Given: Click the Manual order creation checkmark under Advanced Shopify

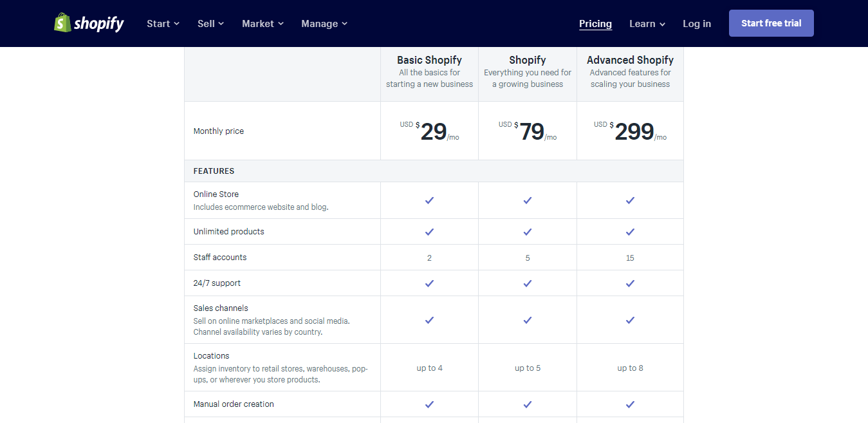Looking at the screenshot, I should [x=630, y=405].
